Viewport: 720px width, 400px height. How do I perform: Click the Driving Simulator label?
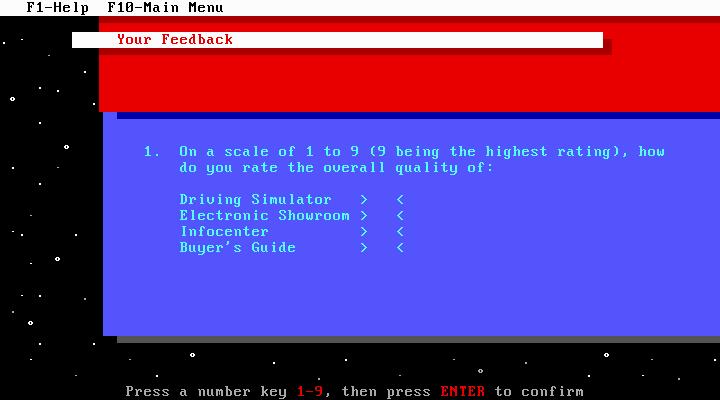(x=255, y=200)
